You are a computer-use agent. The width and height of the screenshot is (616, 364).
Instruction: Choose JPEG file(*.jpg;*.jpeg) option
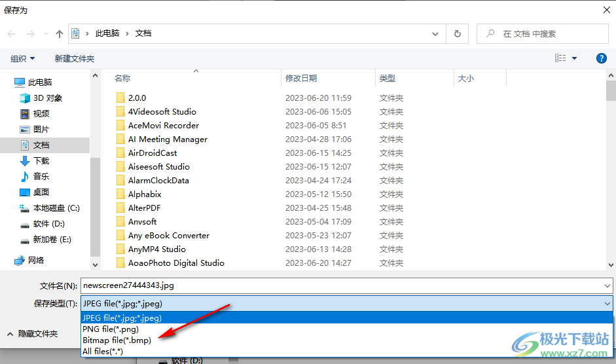pos(347,318)
